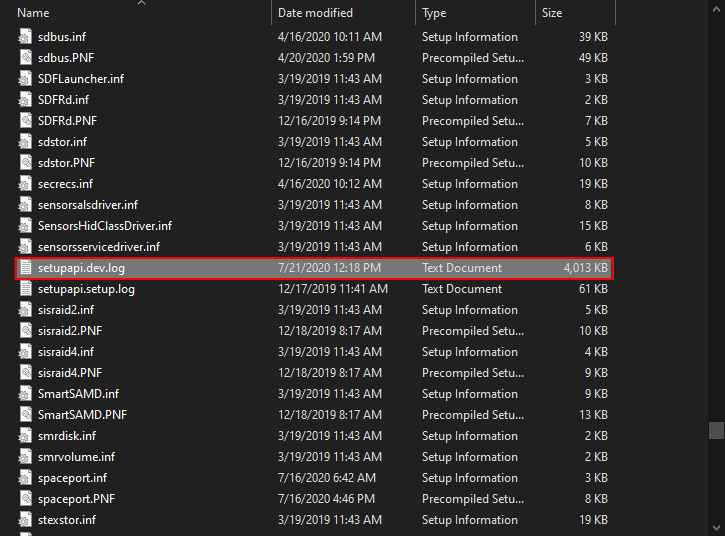Image resolution: width=725 pixels, height=536 pixels.
Task: Click the SDFRd.inf file icon
Action: [x=25, y=99]
